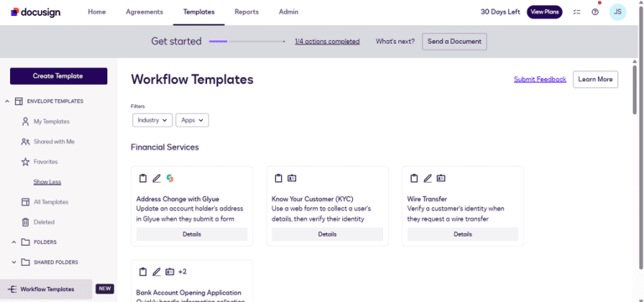
Task: Go to the Home tab
Action: pyautogui.click(x=97, y=12)
